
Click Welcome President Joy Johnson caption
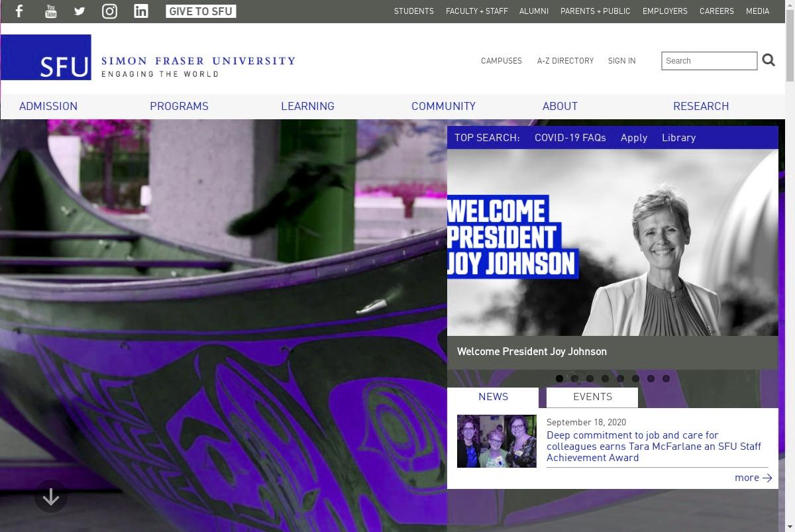click(x=532, y=352)
